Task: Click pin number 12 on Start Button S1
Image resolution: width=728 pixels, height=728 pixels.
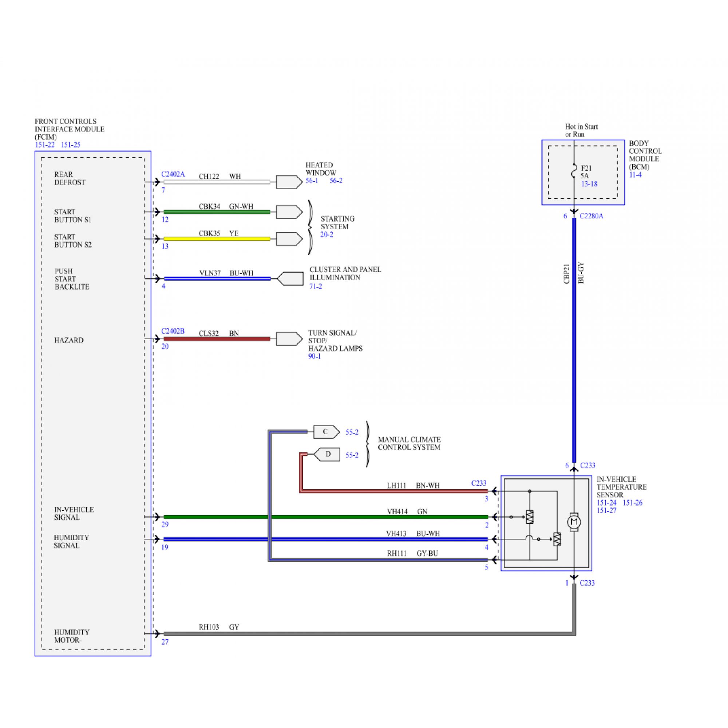Action: tap(165, 219)
